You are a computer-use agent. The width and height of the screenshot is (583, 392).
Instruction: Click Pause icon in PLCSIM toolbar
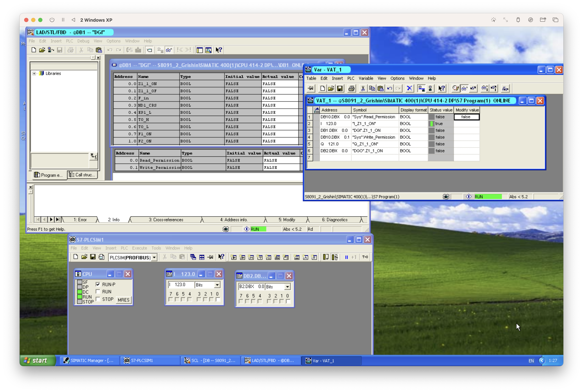347,257
